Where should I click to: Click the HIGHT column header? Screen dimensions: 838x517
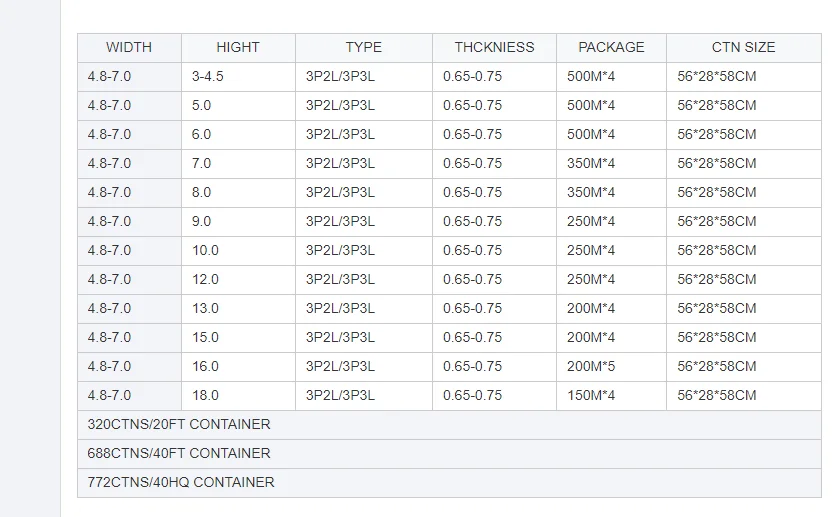point(238,47)
